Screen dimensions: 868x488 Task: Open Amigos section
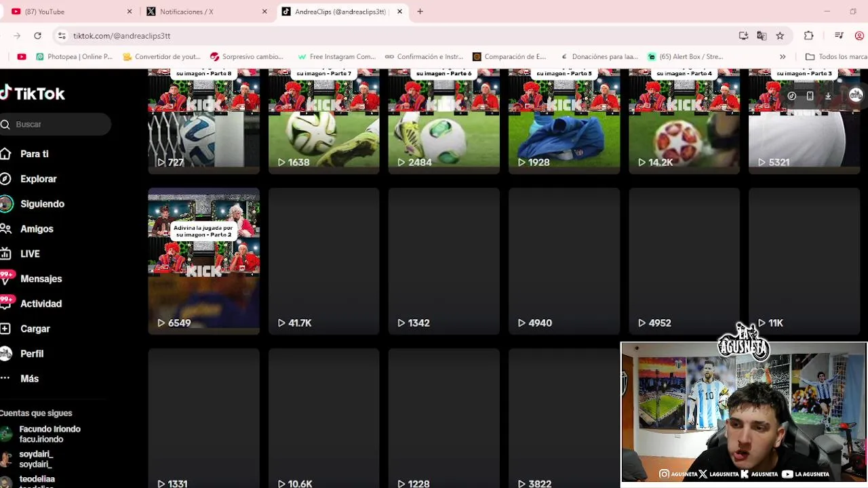(x=37, y=229)
